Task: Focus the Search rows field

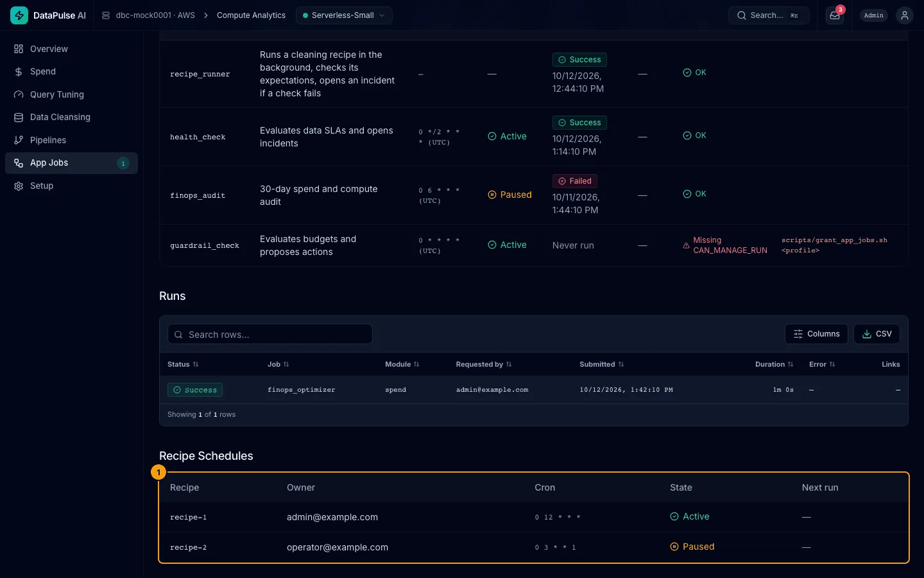Action: 270,334
